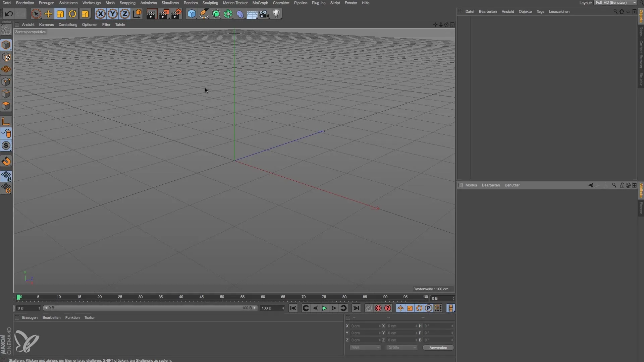Go to end of animation
The width and height of the screenshot is (644, 362).
tap(356, 308)
